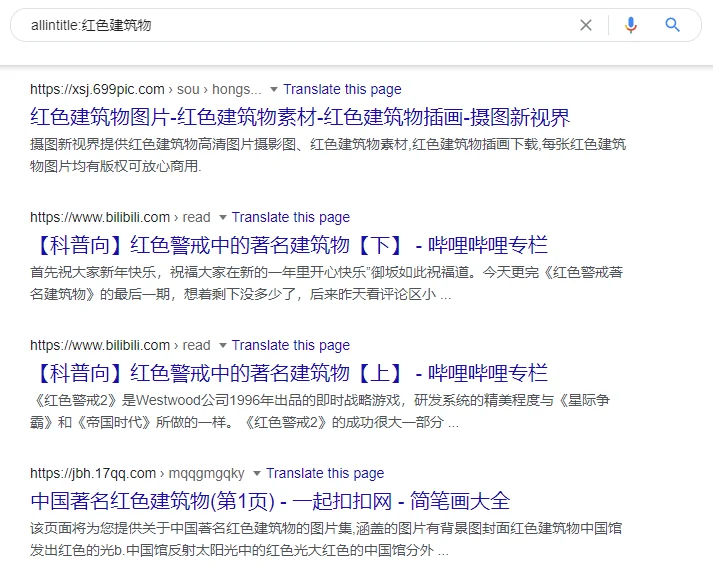Translate the bilibili 【下】 result page
This screenshot has height=577, width=713.
[291, 217]
